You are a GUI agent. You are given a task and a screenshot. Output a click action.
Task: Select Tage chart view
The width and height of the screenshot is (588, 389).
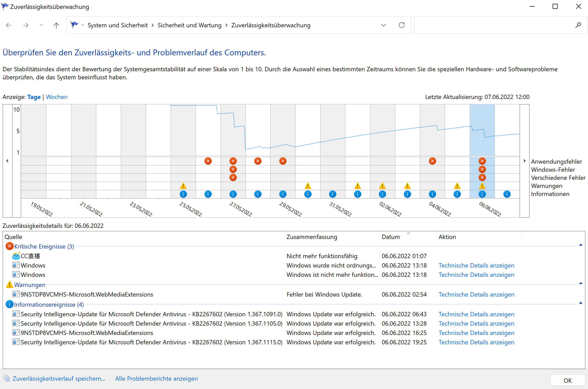point(34,97)
